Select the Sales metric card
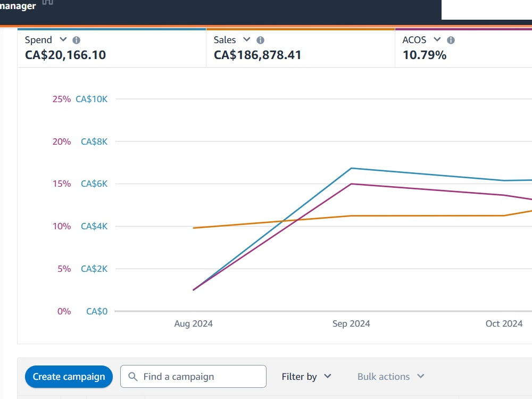The width and height of the screenshot is (532, 399). (x=301, y=48)
